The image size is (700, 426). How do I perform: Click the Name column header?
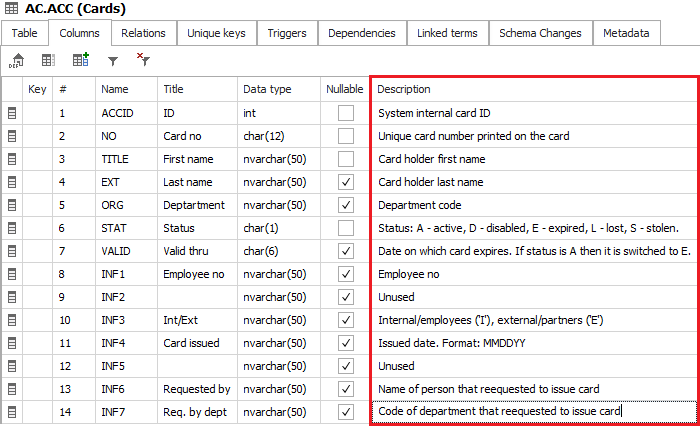click(115, 89)
